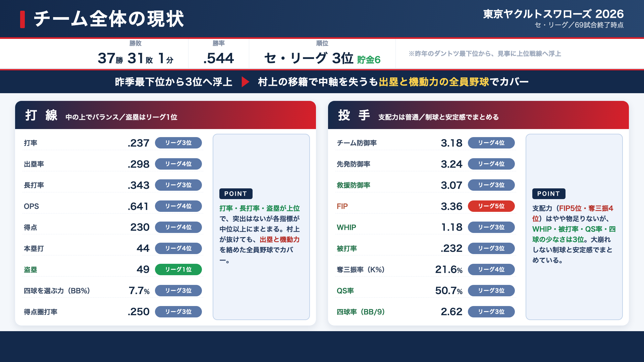
Task: Click the 奪三振率 リーグ4位 badge
Action: 491,269
